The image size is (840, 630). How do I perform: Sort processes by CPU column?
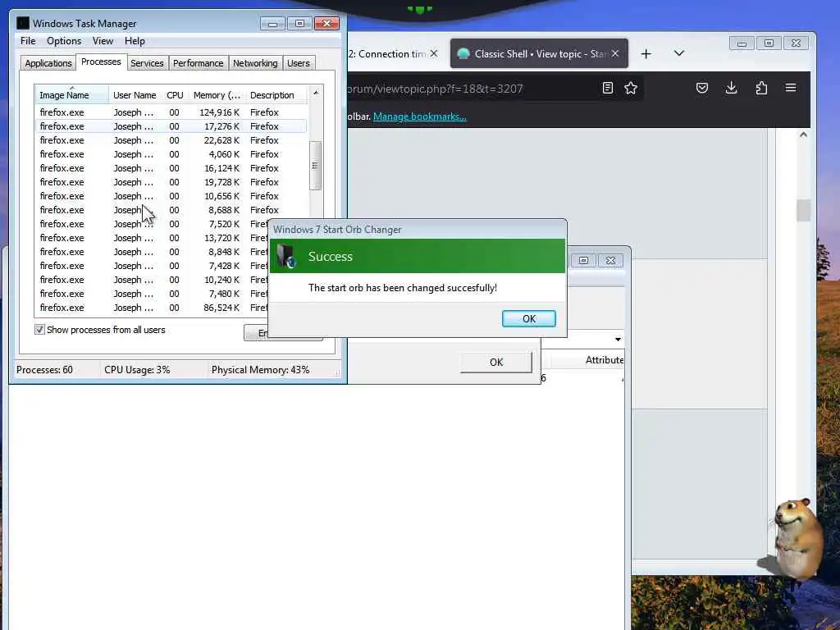coord(175,95)
